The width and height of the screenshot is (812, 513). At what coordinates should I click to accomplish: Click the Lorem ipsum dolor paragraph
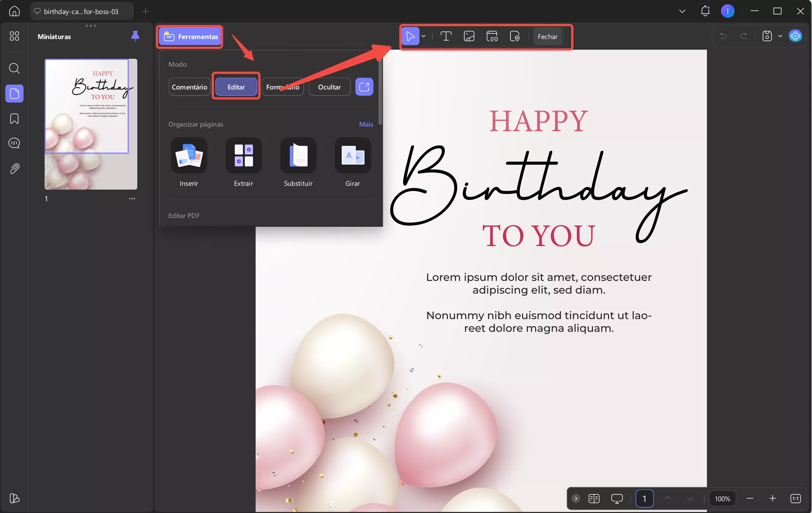tap(539, 283)
